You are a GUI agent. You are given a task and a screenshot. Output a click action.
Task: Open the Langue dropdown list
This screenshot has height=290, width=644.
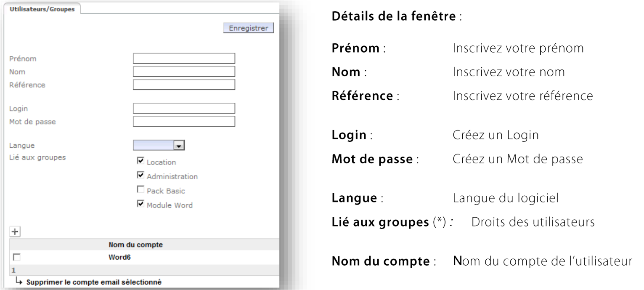click(x=180, y=145)
